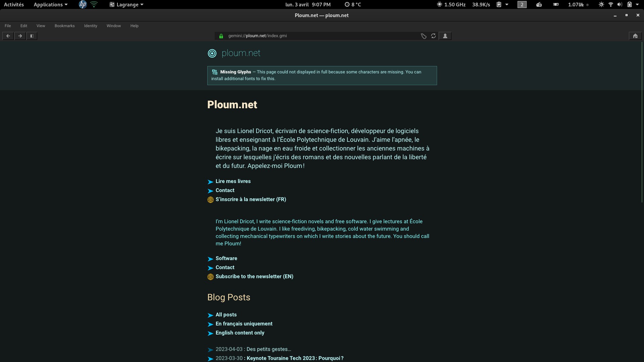Toggle the sidebar panel icon
Image resolution: width=644 pixels, height=362 pixels.
coord(32,36)
